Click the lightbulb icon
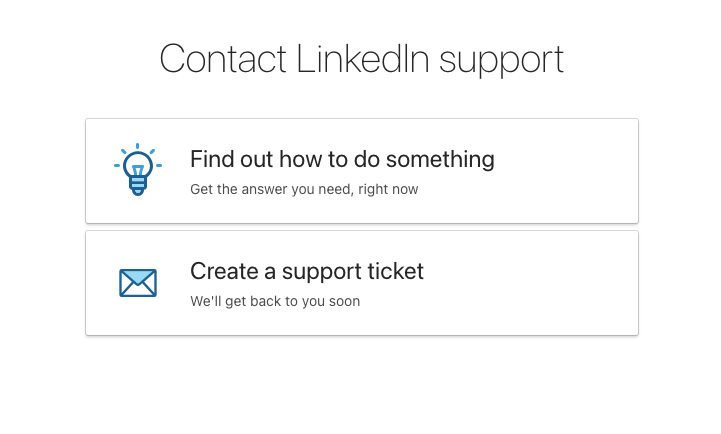 [138, 169]
